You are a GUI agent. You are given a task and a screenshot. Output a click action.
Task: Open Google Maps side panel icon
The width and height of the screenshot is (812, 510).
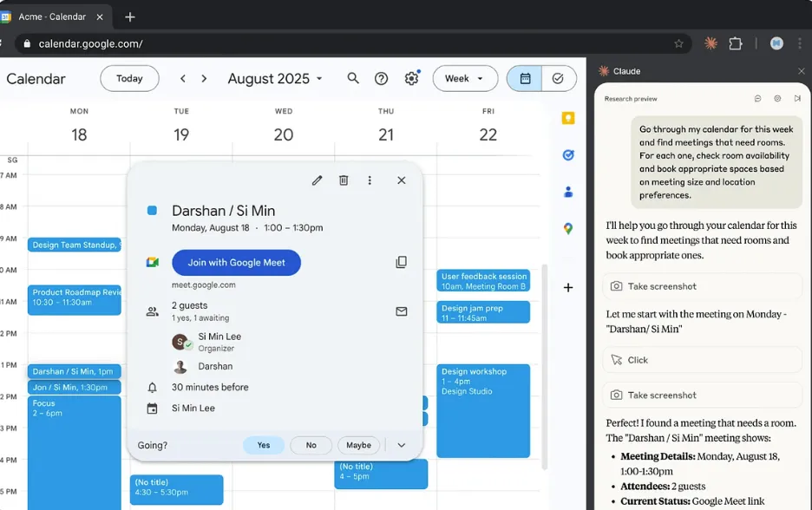click(x=568, y=228)
